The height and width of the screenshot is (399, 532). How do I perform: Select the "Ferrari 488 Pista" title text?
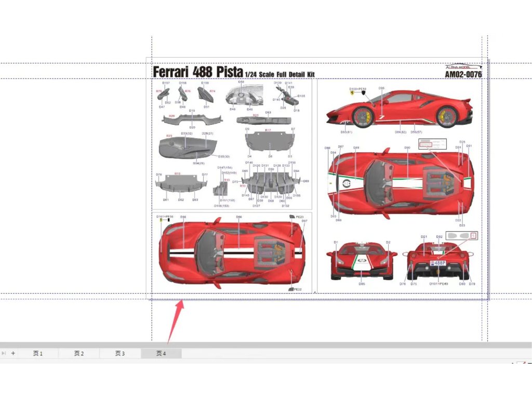pos(198,72)
